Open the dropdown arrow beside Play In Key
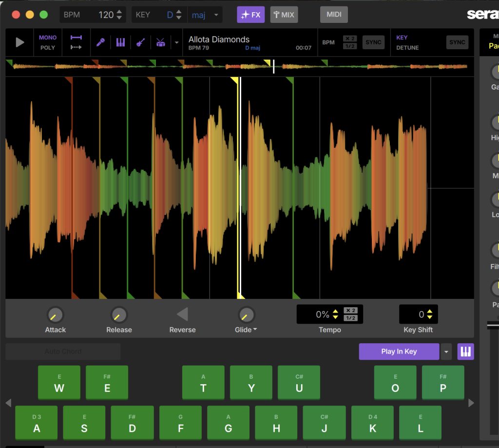 coord(446,351)
